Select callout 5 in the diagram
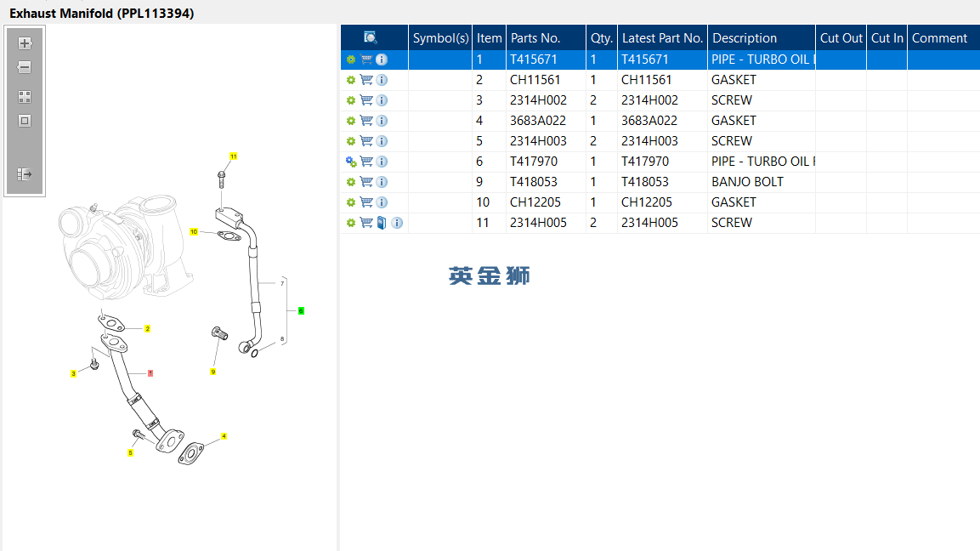This screenshot has width=980, height=551. coord(130,453)
